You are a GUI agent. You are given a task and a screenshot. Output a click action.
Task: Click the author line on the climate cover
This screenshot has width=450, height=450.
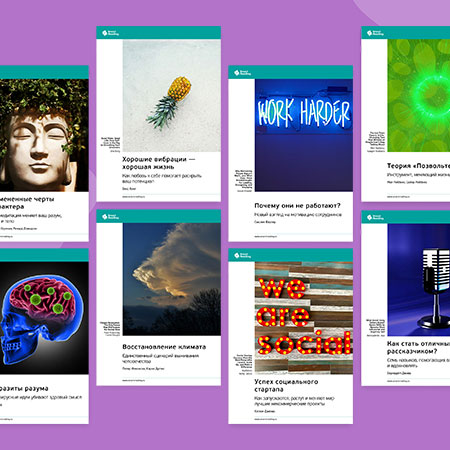(x=143, y=369)
